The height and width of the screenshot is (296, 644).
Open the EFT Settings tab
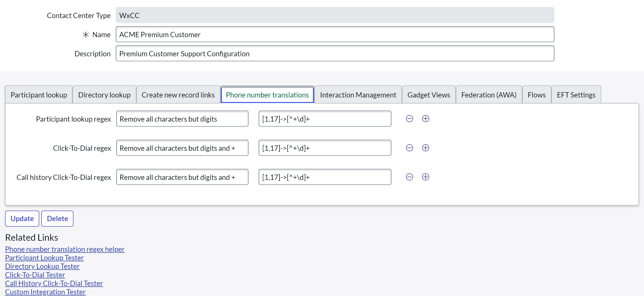click(576, 95)
